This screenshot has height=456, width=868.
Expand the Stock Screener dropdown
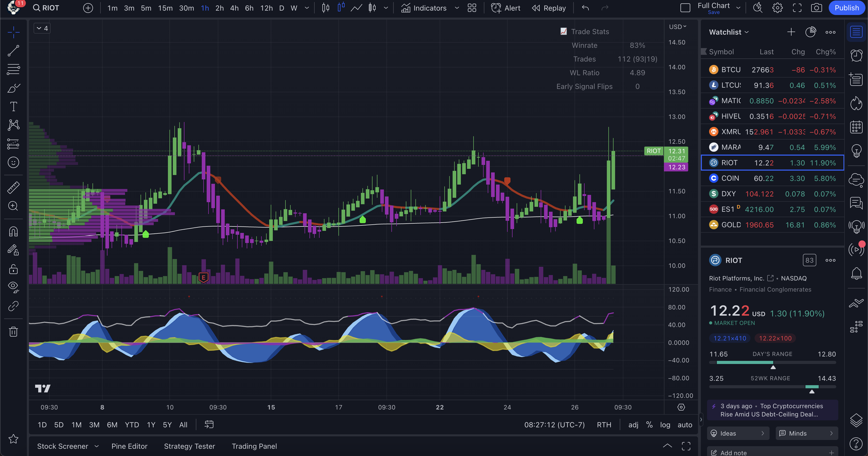[97, 446]
